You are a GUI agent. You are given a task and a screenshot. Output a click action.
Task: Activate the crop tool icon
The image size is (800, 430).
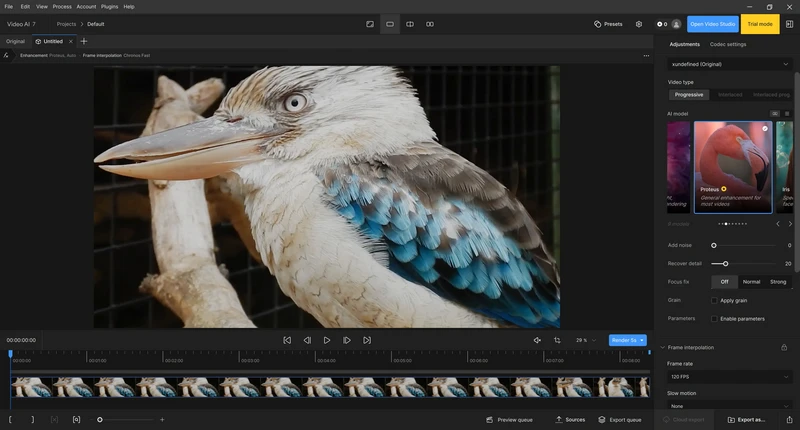(557, 340)
